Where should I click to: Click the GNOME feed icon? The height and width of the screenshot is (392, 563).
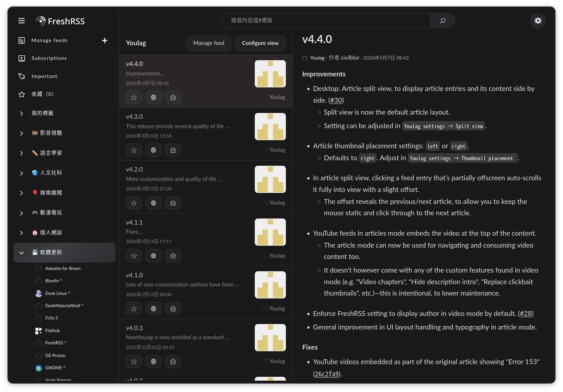click(x=39, y=368)
